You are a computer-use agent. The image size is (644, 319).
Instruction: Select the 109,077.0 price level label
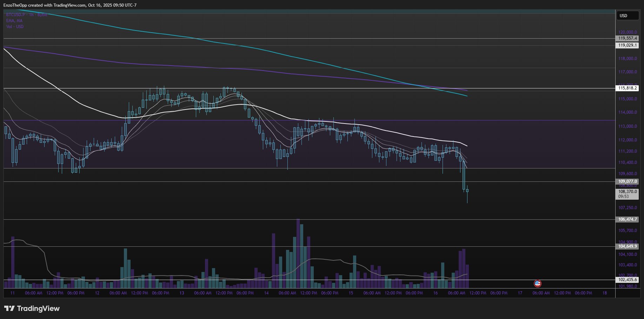tap(628, 181)
